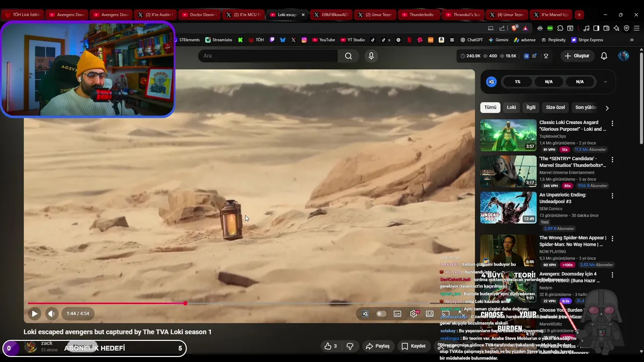Screen dimensions: 644x362
Task: Open browser extensions puzzle icon
Action: [x=560, y=28]
